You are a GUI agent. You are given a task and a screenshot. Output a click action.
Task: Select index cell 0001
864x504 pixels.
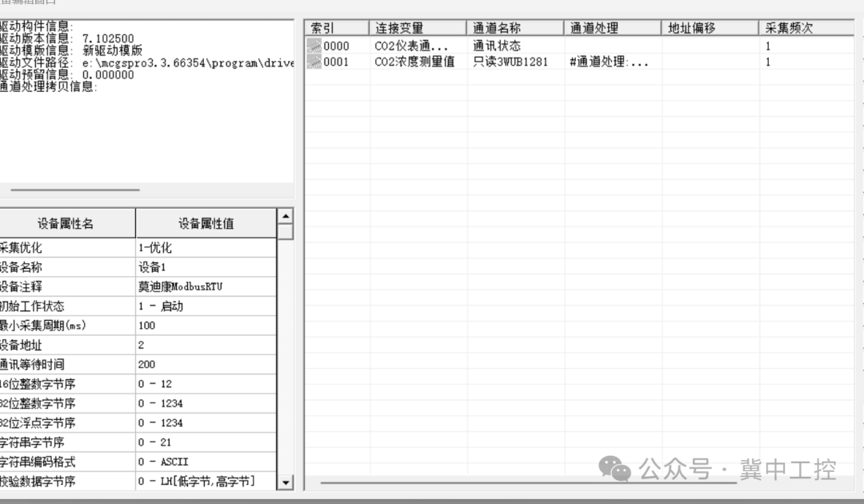pyautogui.click(x=336, y=62)
